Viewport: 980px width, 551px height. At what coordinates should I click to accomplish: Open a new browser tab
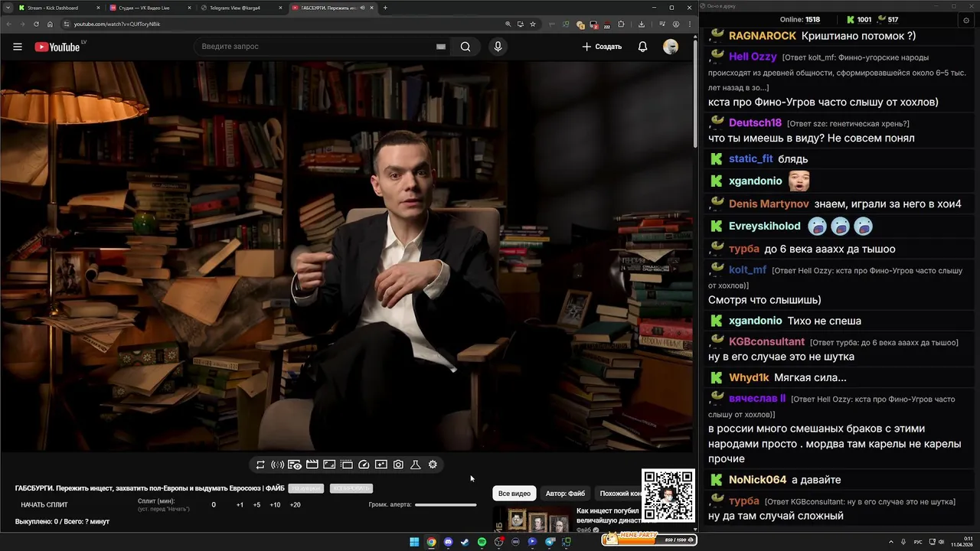pyautogui.click(x=385, y=8)
